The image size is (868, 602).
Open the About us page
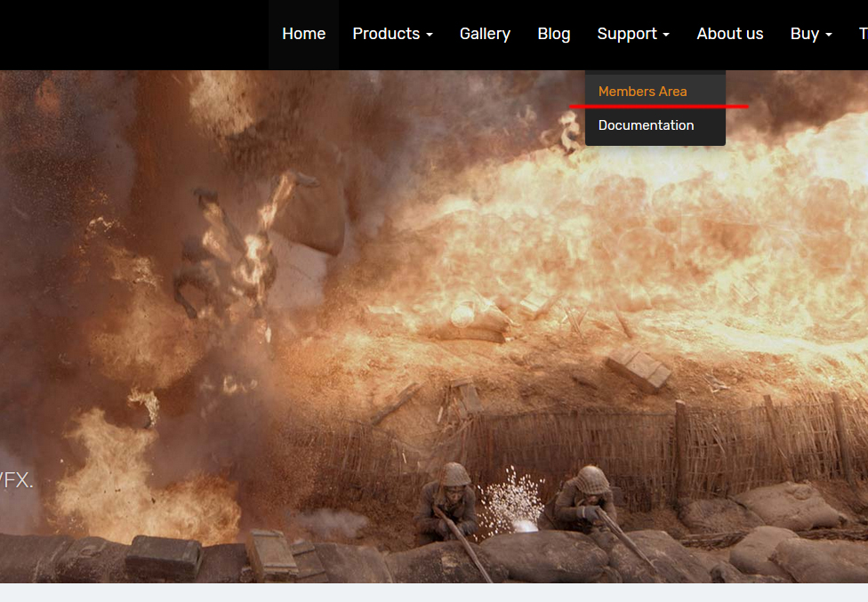[x=729, y=34]
